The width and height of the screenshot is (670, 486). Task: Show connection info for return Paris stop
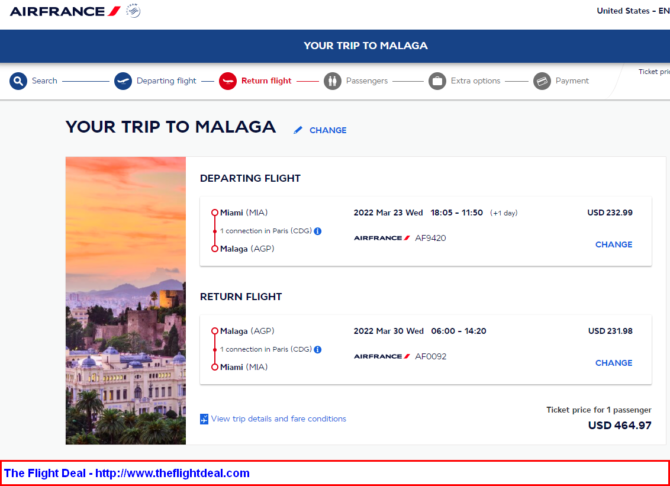click(317, 350)
